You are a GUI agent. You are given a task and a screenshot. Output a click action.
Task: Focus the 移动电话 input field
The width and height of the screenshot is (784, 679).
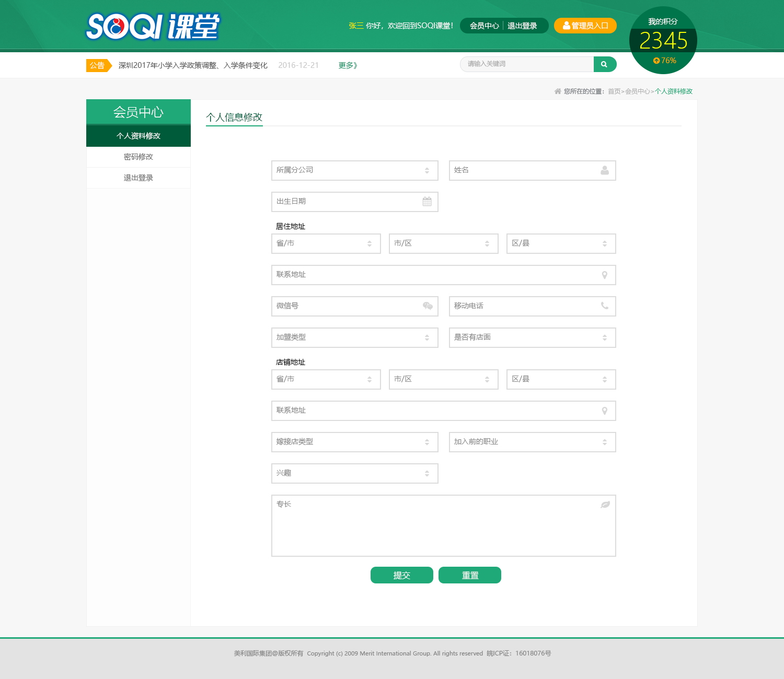tap(533, 306)
